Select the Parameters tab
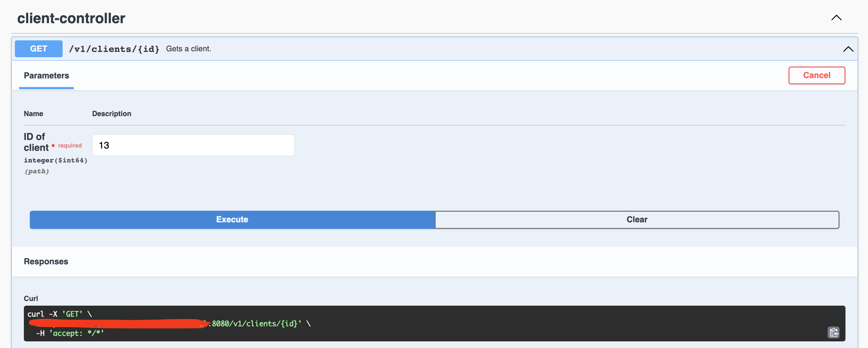Viewport: 868px width, 348px height. pyautogui.click(x=46, y=76)
